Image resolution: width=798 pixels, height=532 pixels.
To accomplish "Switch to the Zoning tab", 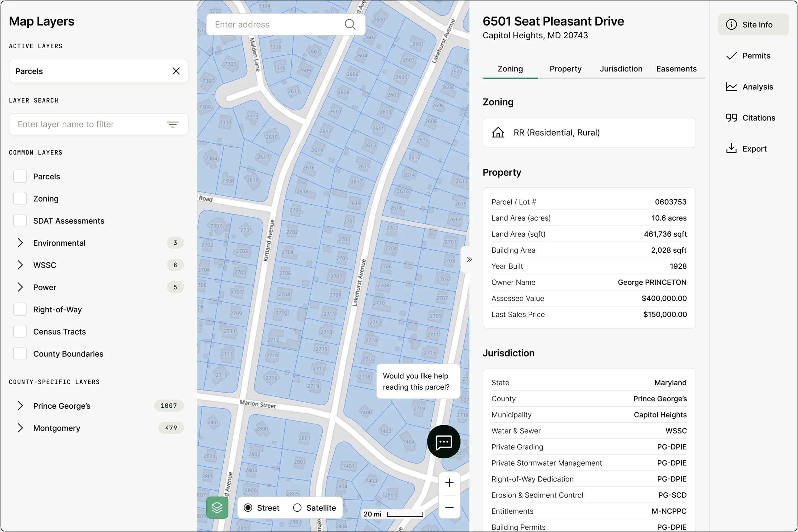I will (510, 69).
